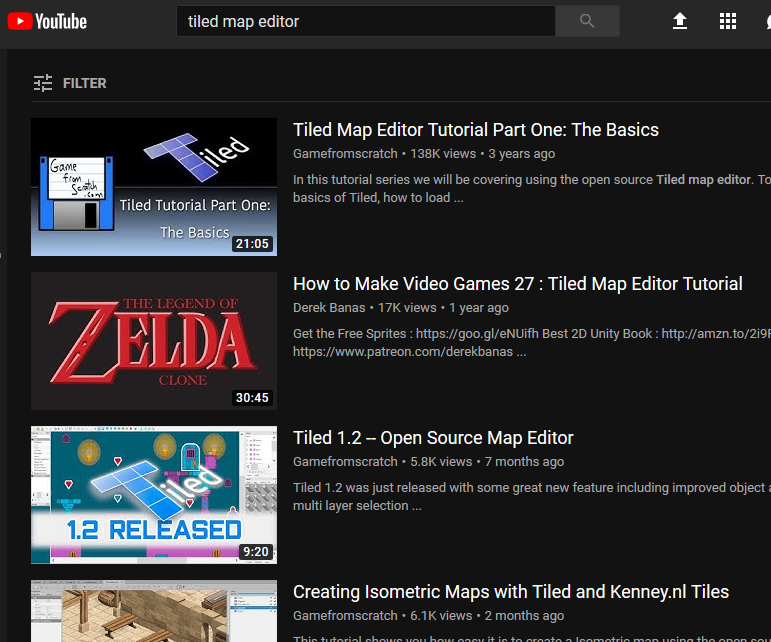This screenshot has height=642, width=771.
Task: Click the 9:20 duration badge
Action: coord(256,551)
